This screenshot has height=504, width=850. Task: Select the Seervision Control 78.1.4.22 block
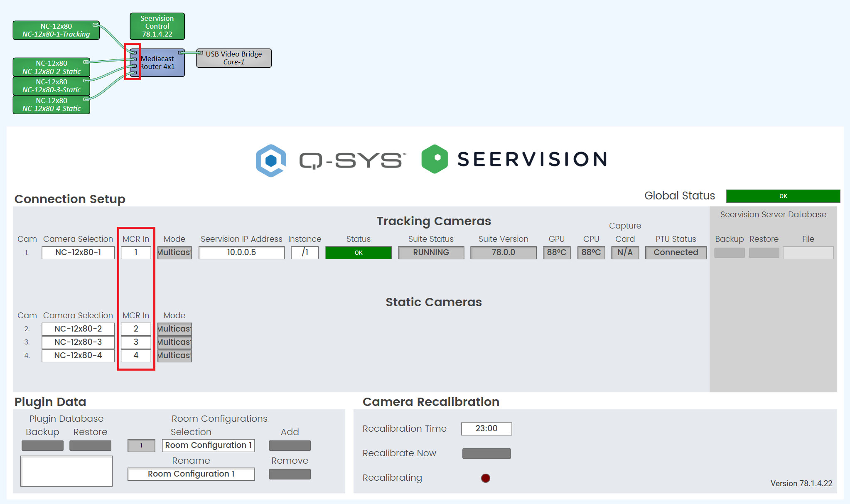[157, 26]
